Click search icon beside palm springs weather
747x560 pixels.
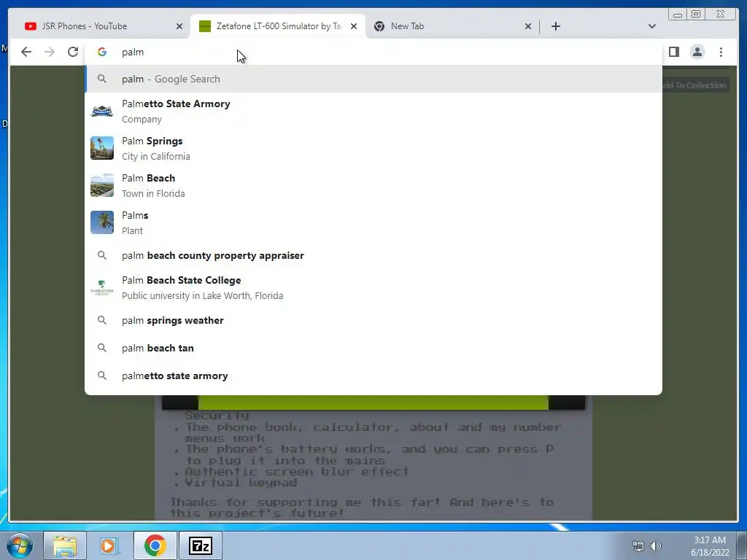tap(102, 321)
